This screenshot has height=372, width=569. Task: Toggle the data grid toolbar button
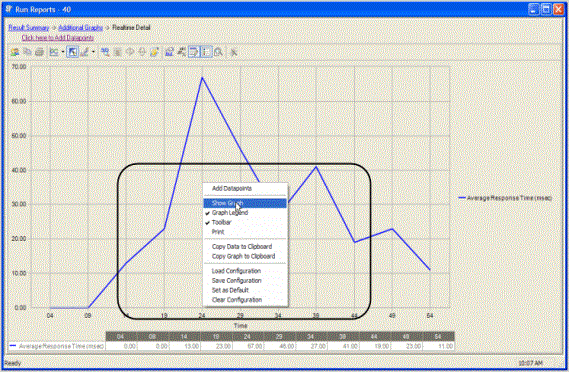pos(194,52)
